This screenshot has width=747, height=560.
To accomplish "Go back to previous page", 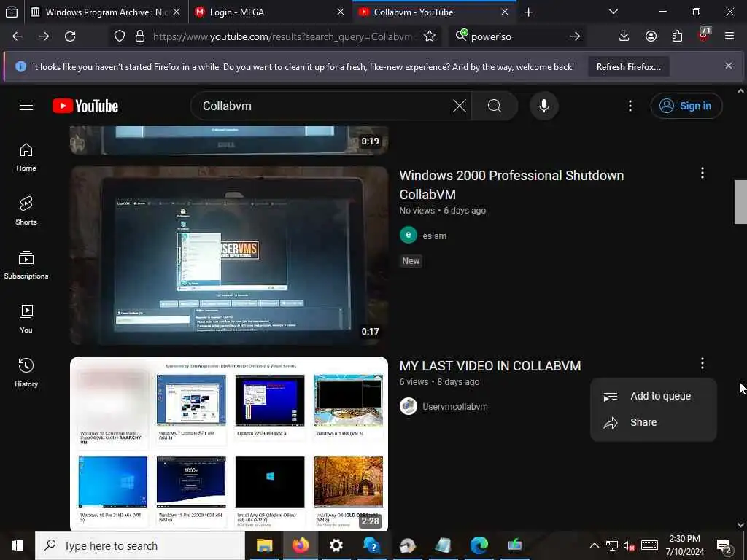I will 18,36.
